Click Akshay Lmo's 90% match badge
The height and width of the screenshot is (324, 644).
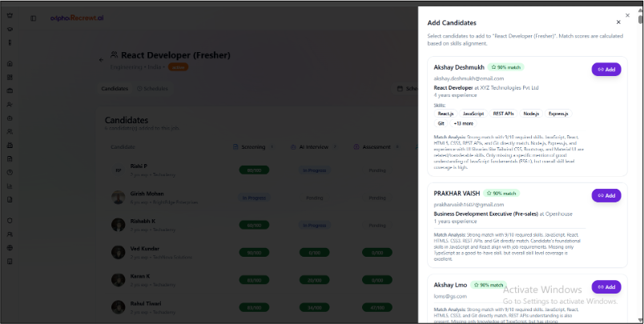[489, 285]
